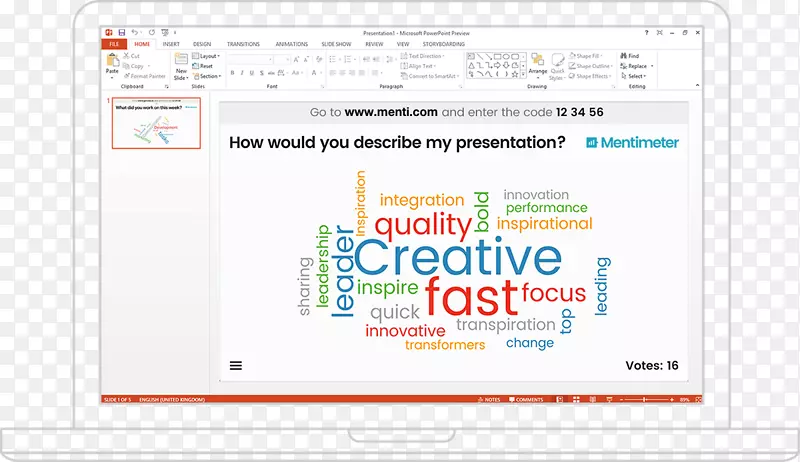The image size is (800, 462).
Task: Open Quick Styles gallery
Action: point(557,66)
